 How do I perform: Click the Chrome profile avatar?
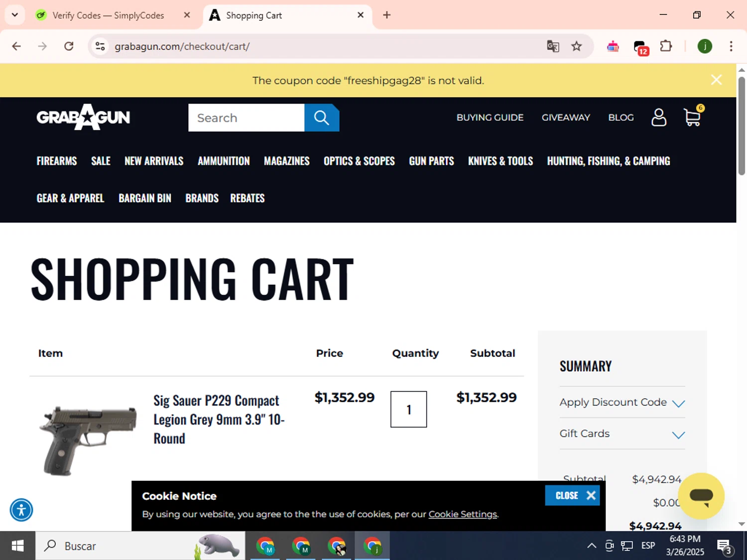pos(705,46)
